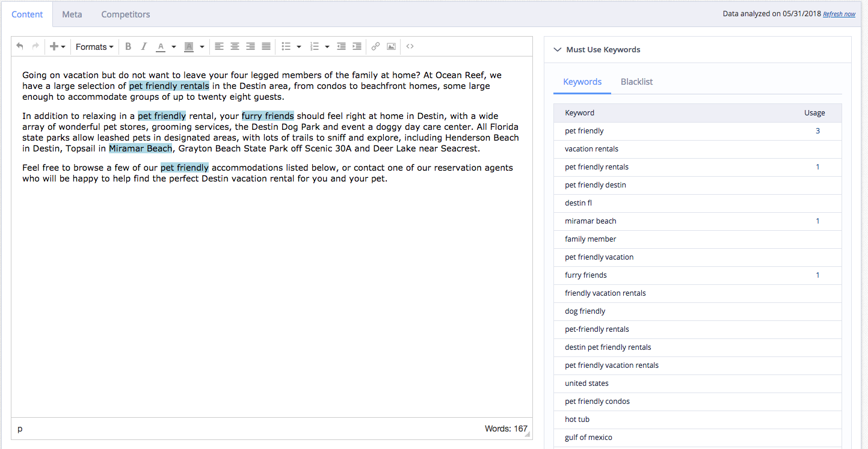This screenshot has height=449, width=868.
Task: Switch to the Content tab
Action: 27,14
